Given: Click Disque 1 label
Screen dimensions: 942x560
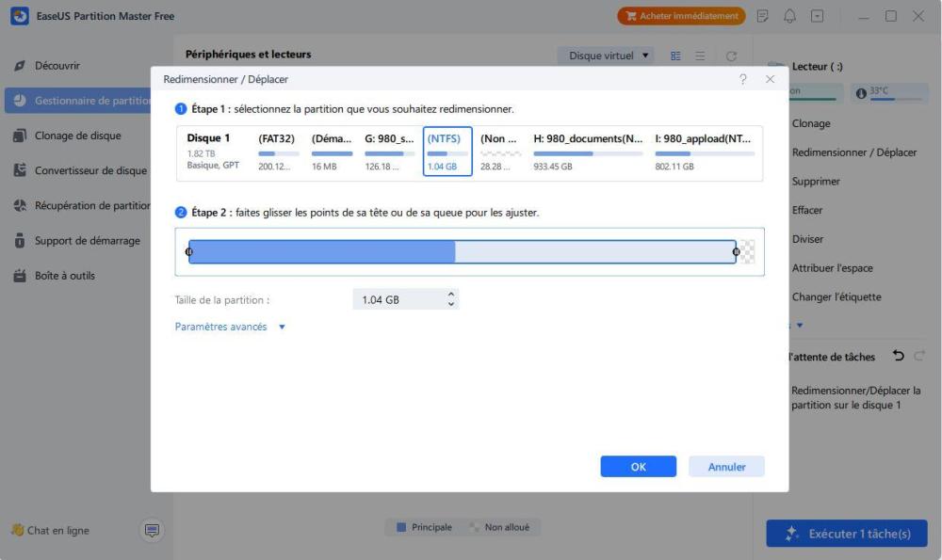Looking at the screenshot, I should click(x=208, y=138).
